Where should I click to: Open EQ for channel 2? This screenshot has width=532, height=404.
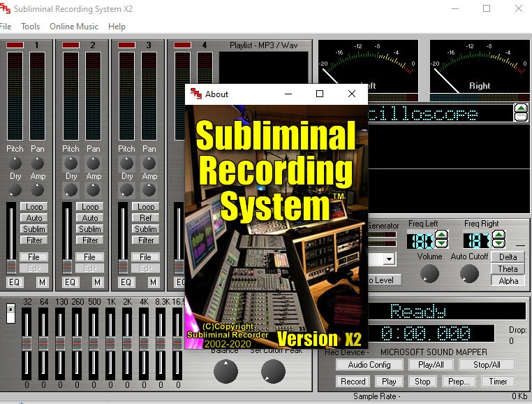tap(70, 282)
